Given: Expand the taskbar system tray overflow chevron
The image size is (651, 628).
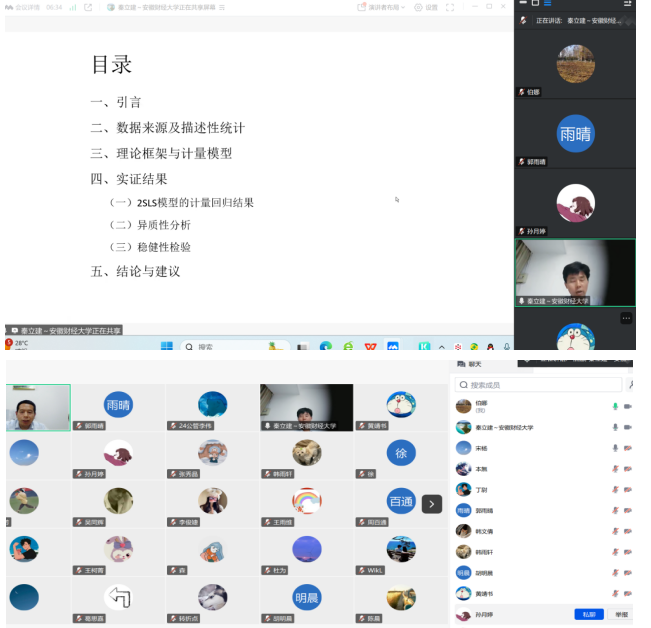Looking at the screenshot, I should tap(442, 347).
